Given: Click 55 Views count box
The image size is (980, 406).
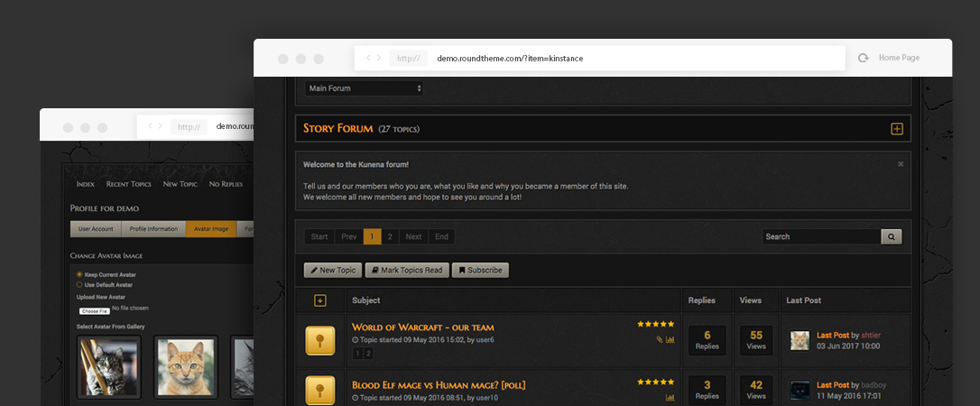Looking at the screenshot, I should (x=755, y=340).
